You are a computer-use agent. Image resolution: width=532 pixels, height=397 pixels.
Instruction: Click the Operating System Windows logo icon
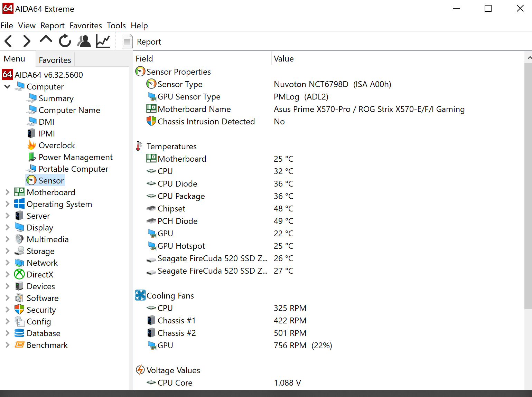pyautogui.click(x=19, y=204)
